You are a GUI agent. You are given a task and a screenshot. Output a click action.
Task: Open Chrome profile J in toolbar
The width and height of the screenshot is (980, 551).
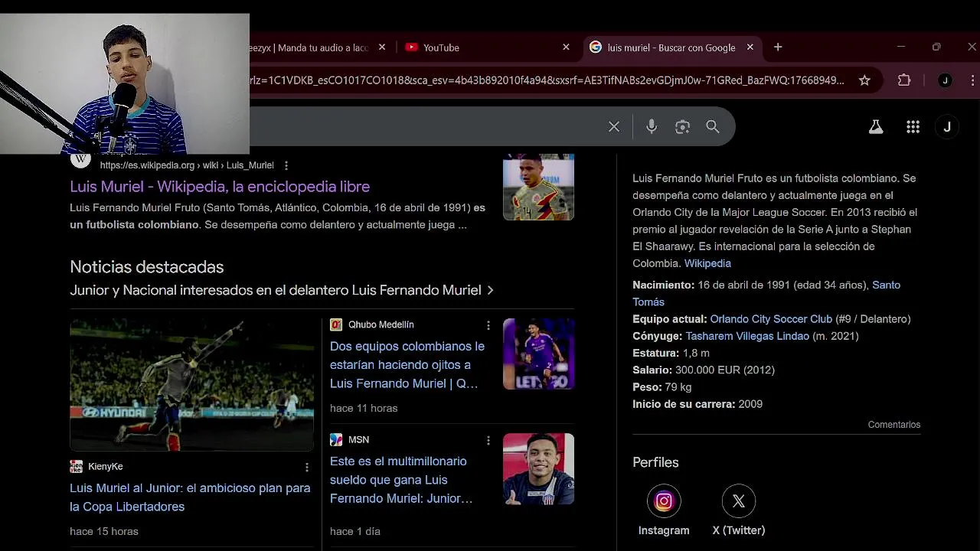pyautogui.click(x=945, y=80)
